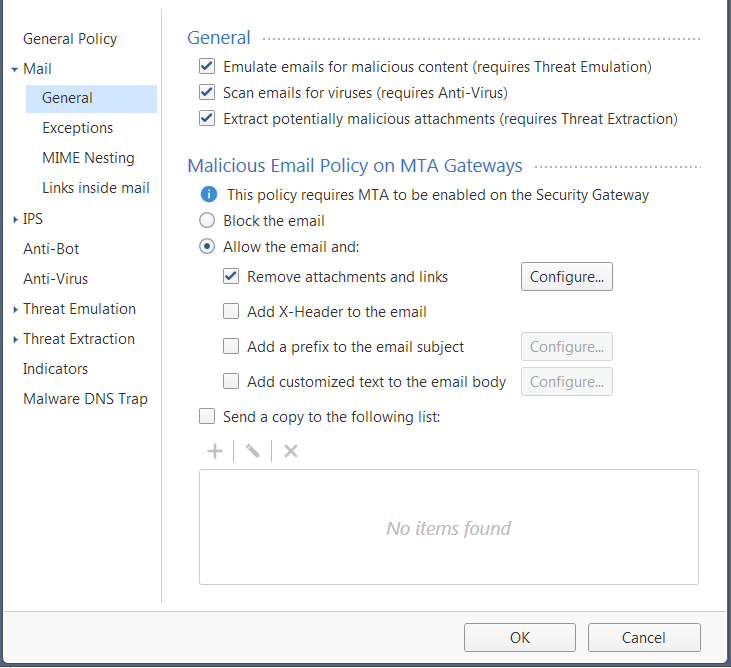The width and height of the screenshot is (731, 668).
Task: Click inside the empty recipients list box
Action: tap(448, 527)
